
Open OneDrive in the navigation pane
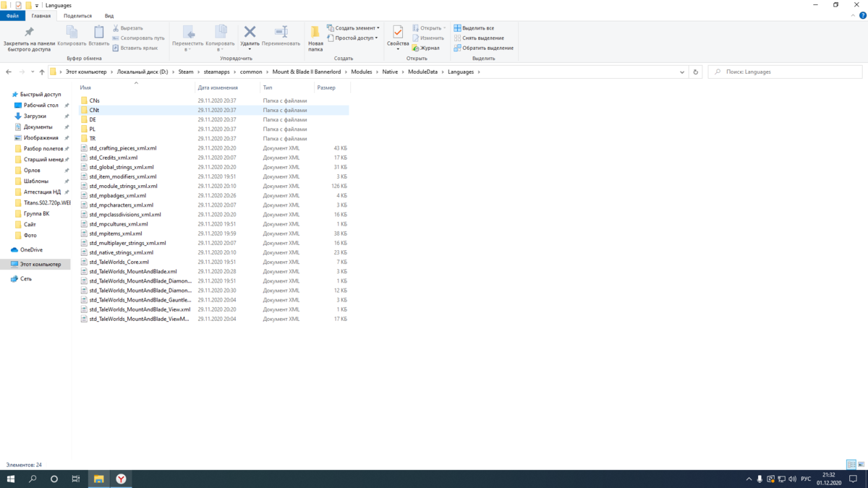click(31, 249)
